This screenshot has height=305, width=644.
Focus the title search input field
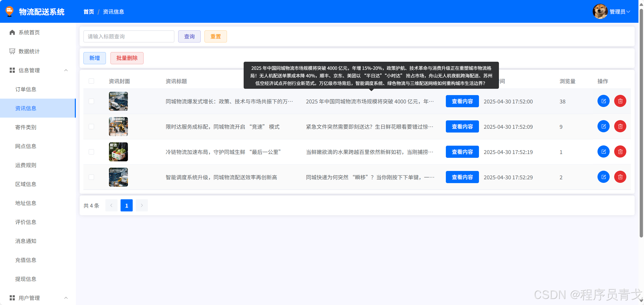point(129,36)
